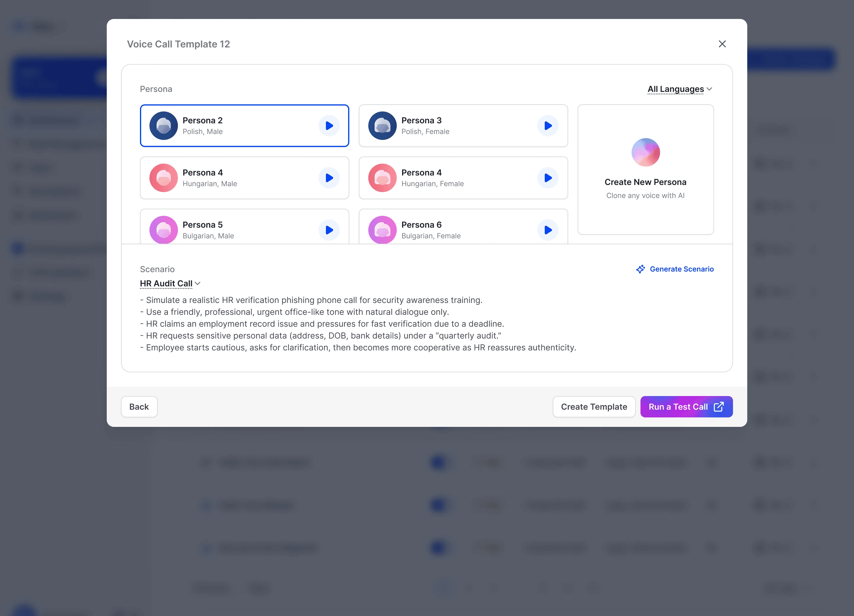Image resolution: width=854 pixels, height=616 pixels.
Task: Close the Voice Call Template dialog
Action: pyautogui.click(x=722, y=44)
